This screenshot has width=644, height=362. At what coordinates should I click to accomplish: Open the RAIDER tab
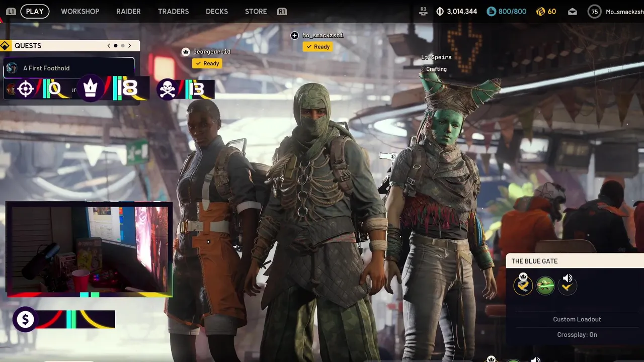[128, 11]
